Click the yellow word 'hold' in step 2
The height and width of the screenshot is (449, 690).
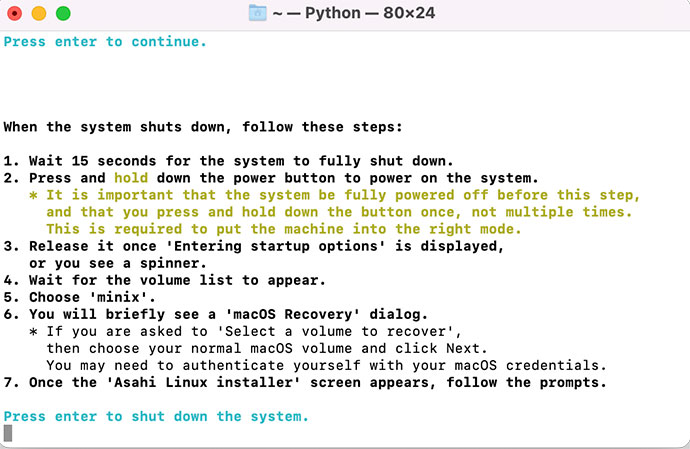pyautogui.click(x=130, y=178)
